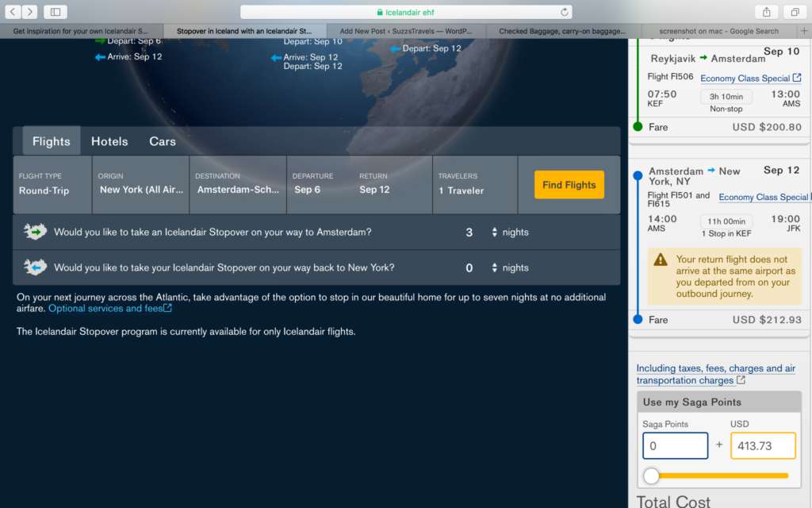
Task: Click the Find Flights button
Action: [x=569, y=184]
